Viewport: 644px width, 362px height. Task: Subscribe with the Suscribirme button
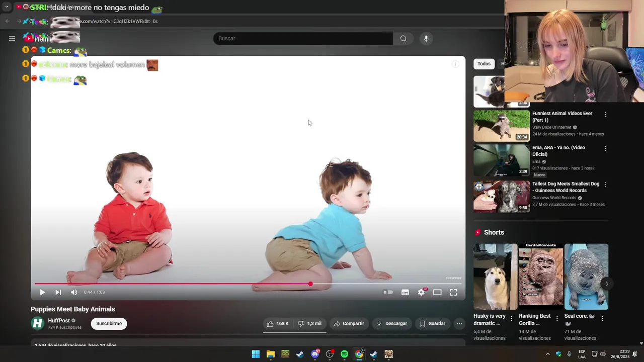(109, 324)
